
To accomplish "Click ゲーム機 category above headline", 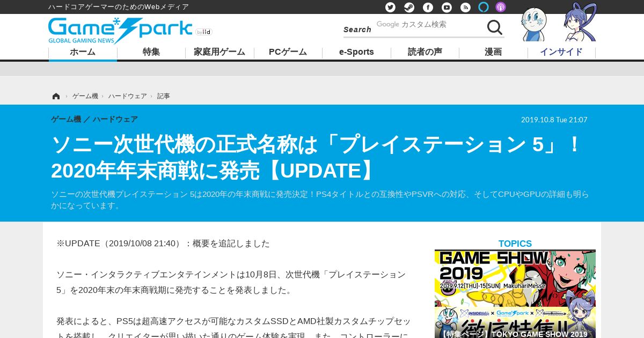I will pos(66,119).
